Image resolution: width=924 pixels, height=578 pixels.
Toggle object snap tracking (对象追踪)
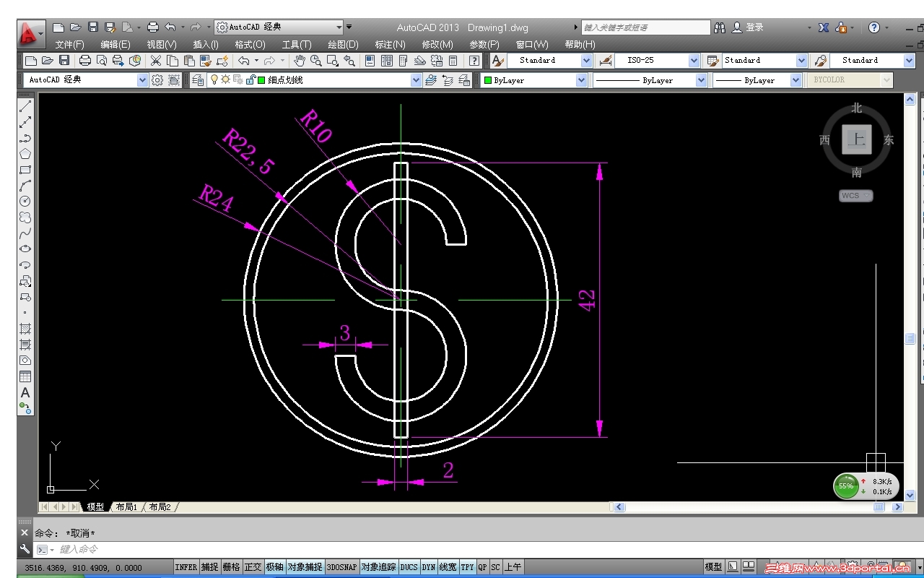pyautogui.click(x=379, y=567)
